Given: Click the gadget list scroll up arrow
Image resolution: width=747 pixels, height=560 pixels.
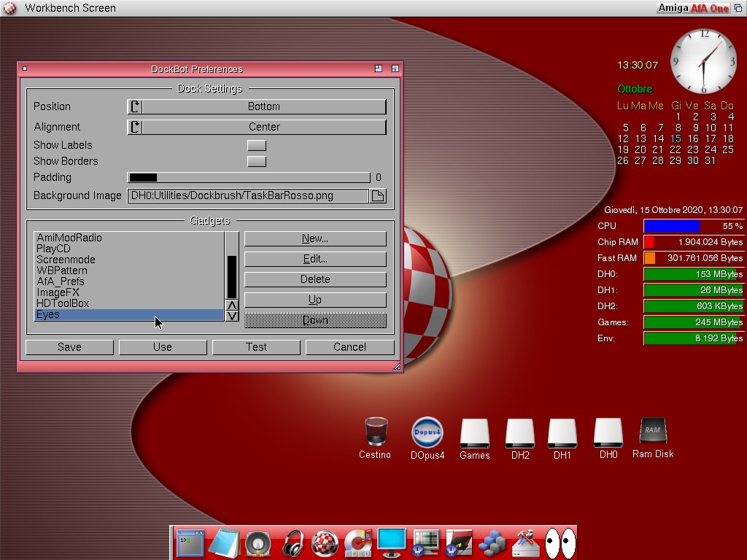Looking at the screenshot, I should click(232, 305).
